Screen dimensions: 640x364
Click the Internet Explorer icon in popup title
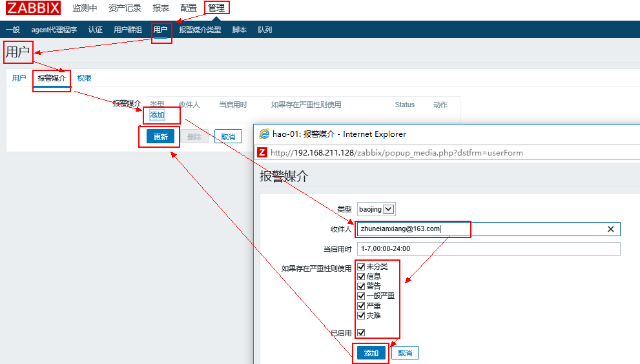[x=265, y=134]
